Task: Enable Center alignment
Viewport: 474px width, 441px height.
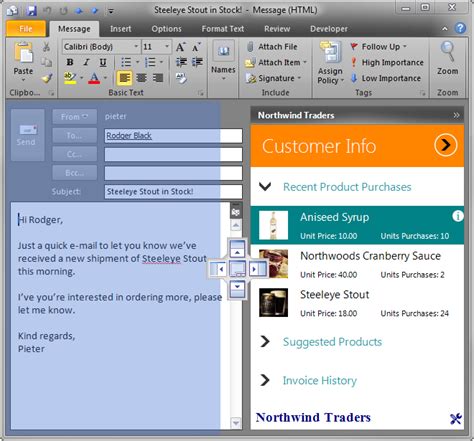Action: pyautogui.click(x=141, y=78)
